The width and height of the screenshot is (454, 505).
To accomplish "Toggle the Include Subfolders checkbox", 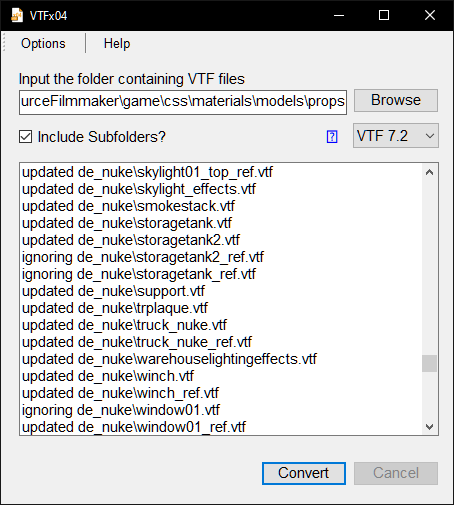I will [25, 137].
